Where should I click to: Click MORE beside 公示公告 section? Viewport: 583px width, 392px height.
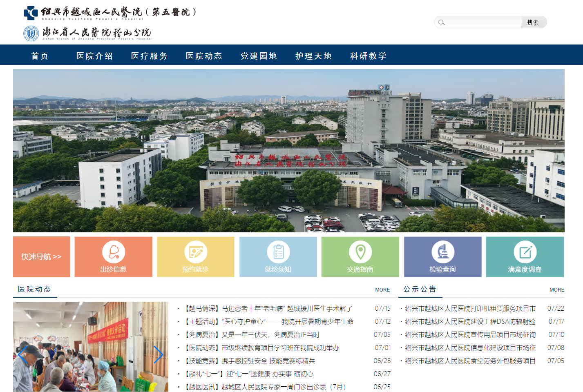557,290
